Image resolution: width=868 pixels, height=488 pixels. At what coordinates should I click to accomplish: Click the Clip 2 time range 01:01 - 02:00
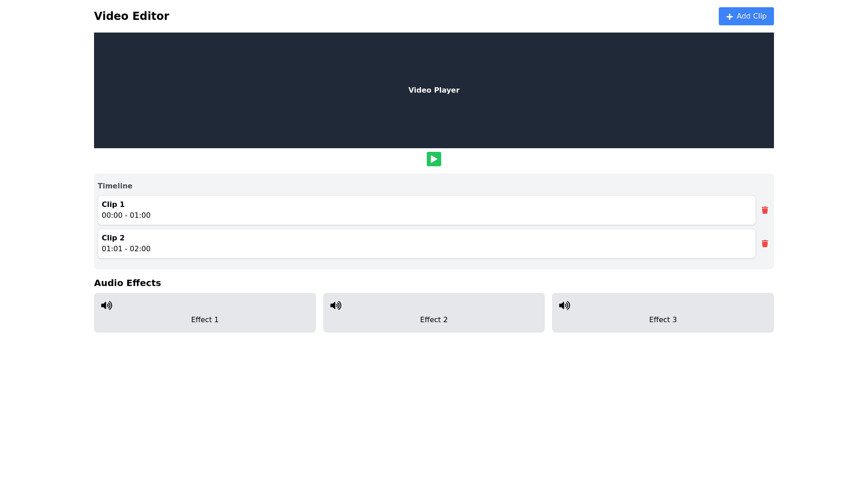click(x=126, y=249)
